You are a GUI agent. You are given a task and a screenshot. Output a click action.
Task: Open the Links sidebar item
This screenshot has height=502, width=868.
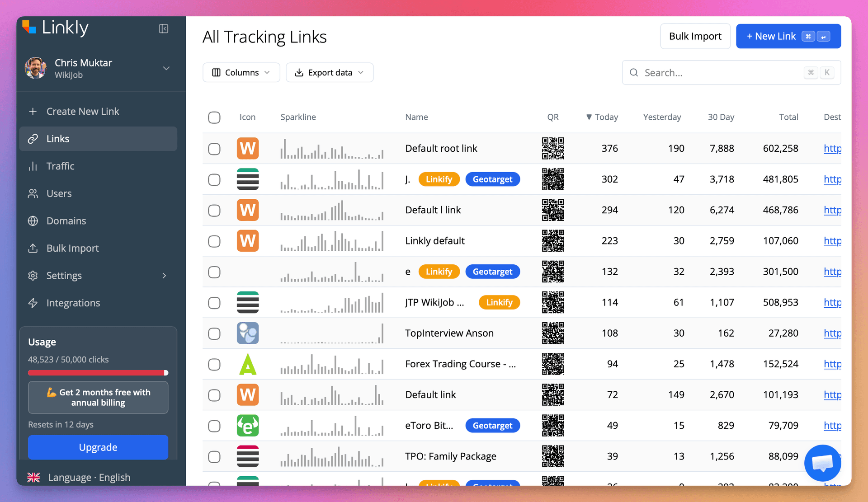(x=98, y=139)
